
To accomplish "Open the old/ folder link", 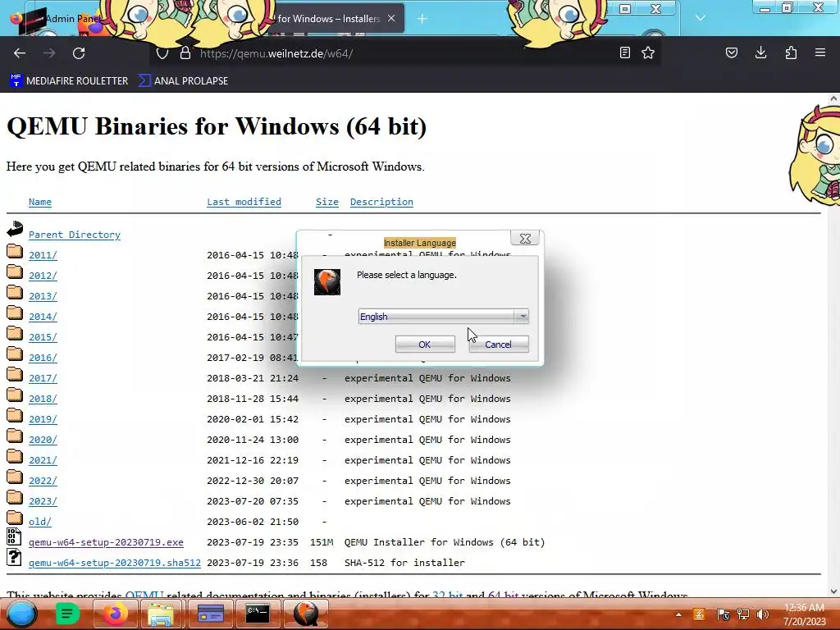I will (x=40, y=522).
